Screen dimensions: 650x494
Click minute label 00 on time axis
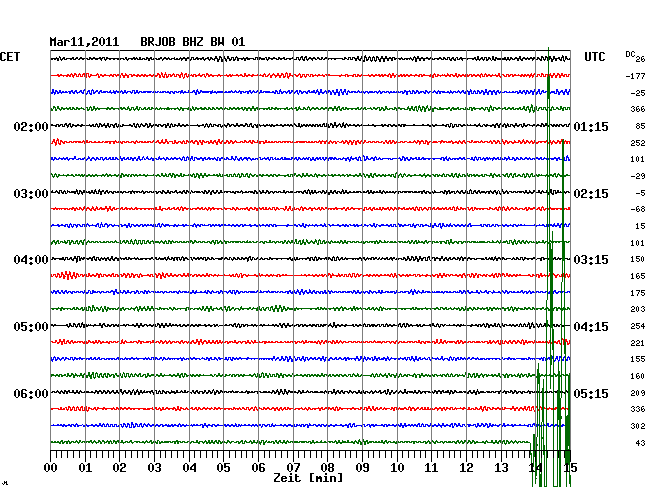(x=51, y=468)
